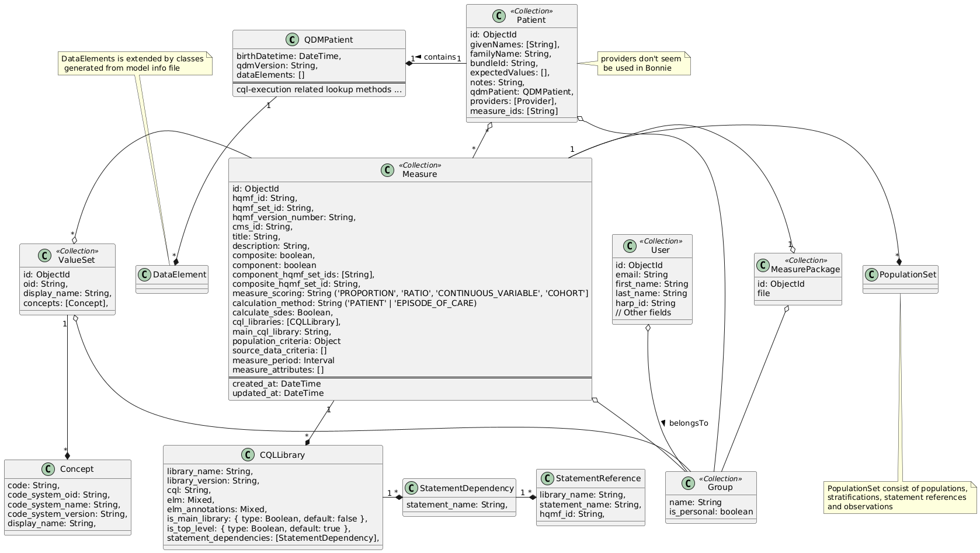
Task: Click 'cql-execution related lookup methods ...' text
Action: (319, 89)
